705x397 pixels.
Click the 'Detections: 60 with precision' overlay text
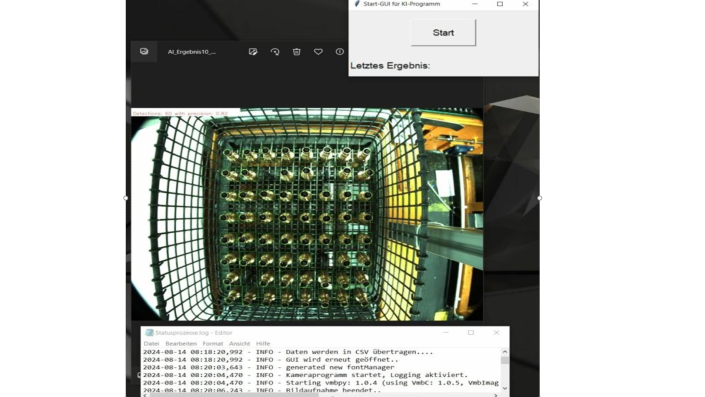click(180, 113)
